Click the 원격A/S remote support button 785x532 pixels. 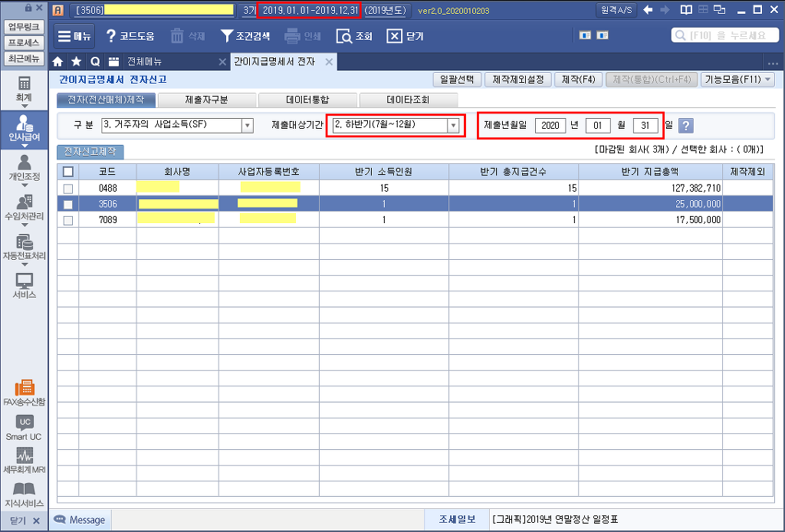[617, 10]
